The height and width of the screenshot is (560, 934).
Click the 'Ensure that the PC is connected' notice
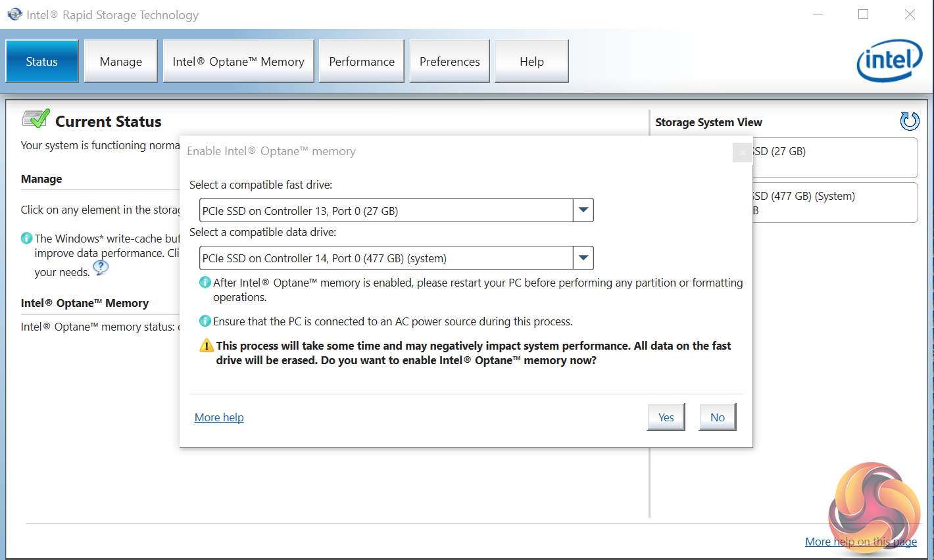393,321
